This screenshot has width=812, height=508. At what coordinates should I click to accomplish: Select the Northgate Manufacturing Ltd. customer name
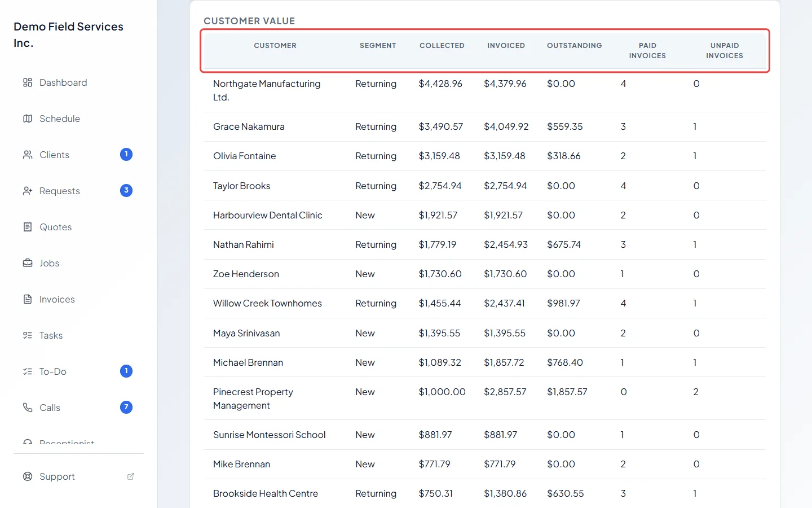tap(267, 90)
